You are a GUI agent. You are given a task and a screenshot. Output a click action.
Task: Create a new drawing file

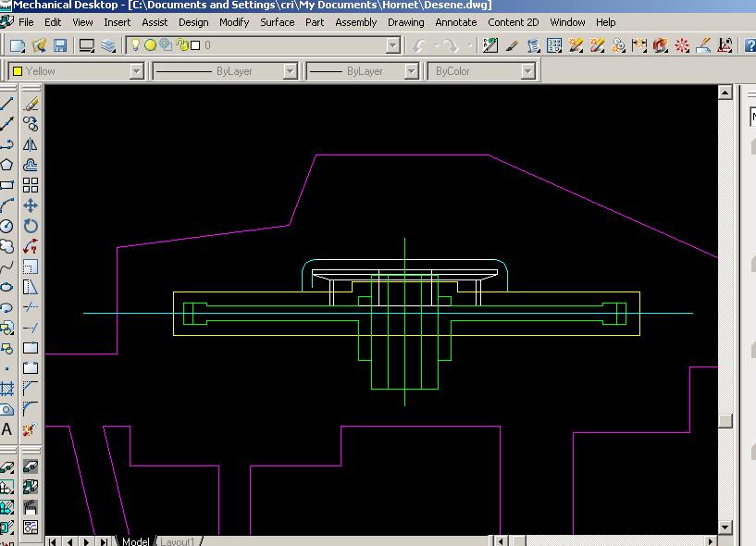18,45
